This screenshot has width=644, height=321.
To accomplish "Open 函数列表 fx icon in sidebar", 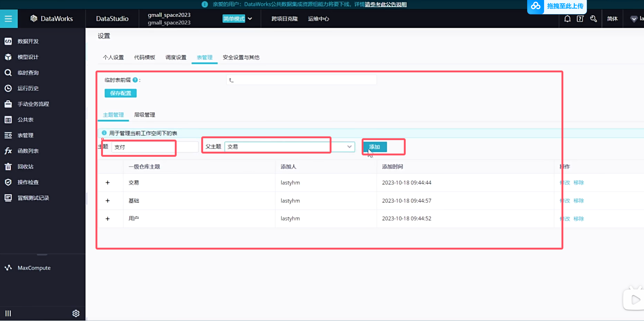I will [8, 151].
